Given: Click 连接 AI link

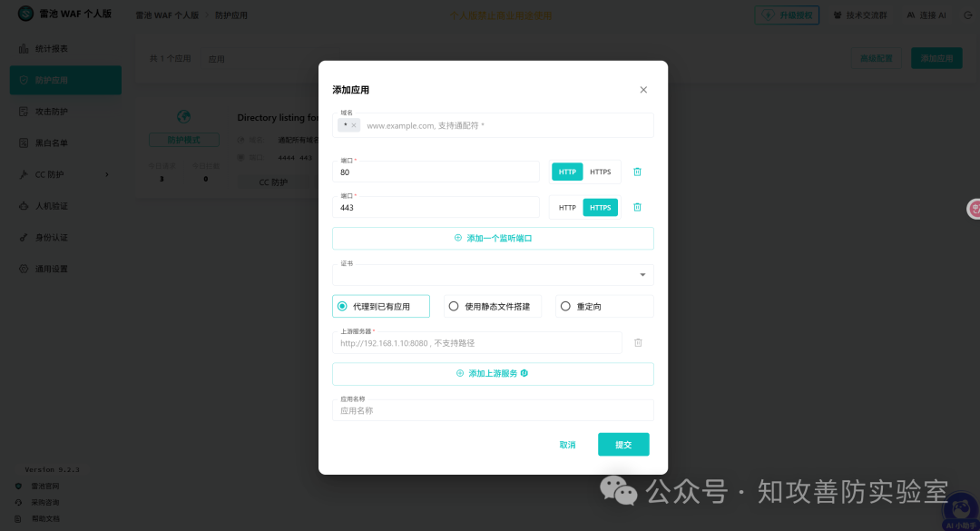Looking at the screenshot, I should pos(926,15).
